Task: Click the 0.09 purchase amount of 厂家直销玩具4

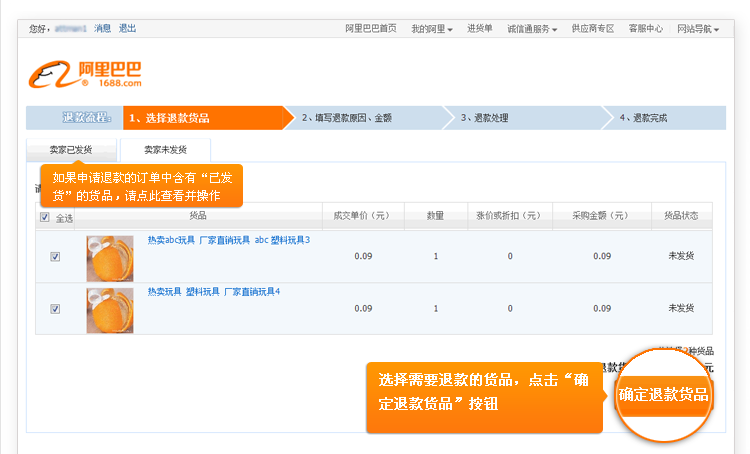Action: 602,309
